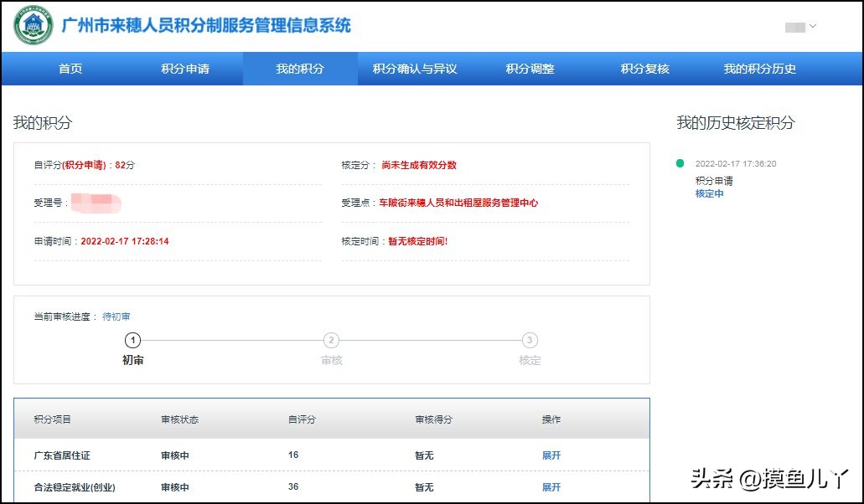The height and width of the screenshot is (504, 864).
Task: Click step circle 2 for 审核
Action: (x=331, y=341)
